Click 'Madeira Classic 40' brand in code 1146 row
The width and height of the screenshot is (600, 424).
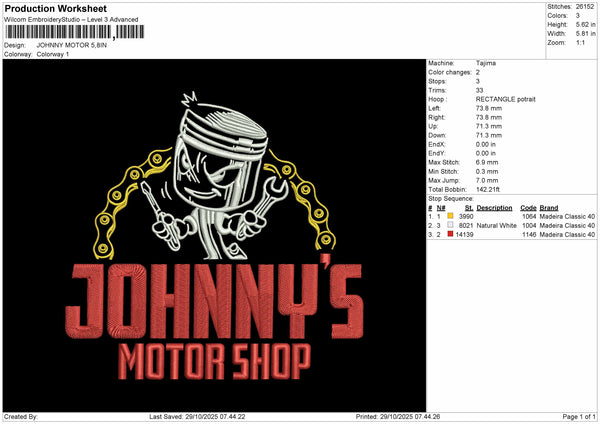pyautogui.click(x=567, y=235)
